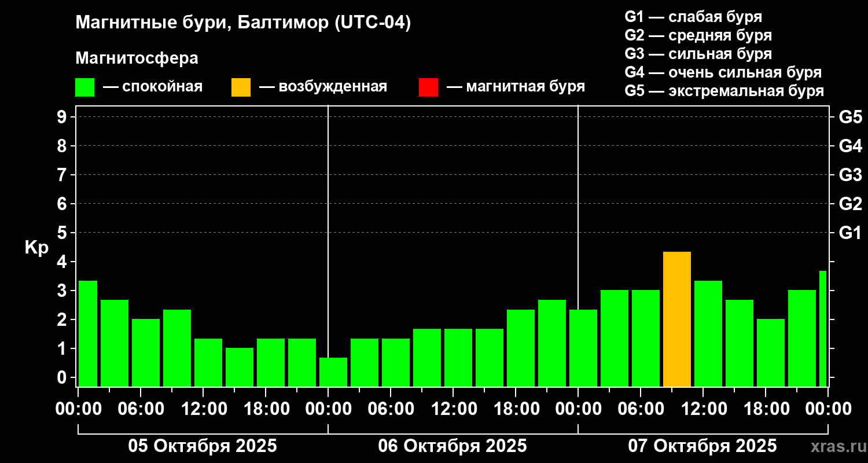Click the 12:00 time label under 05 October
The height and width of the screenshot is (463, 868).
203,409
